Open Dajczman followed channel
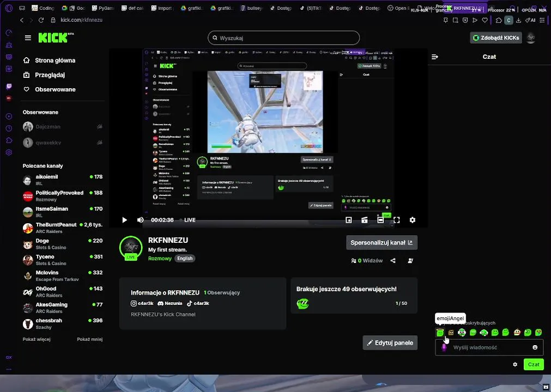Image resolution: width=551 pixels, height=392 pixels. click(x=63, y=127)
